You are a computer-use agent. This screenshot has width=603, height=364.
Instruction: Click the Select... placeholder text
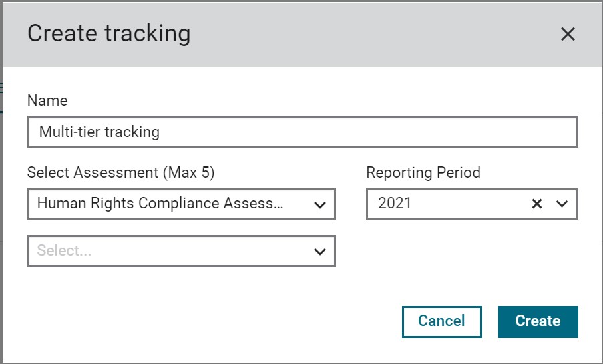[64, 250]
